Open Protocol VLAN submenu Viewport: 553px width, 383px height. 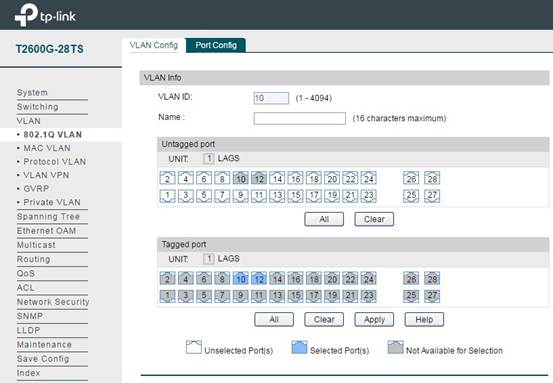pyautogui.click(x=55, y=162)
